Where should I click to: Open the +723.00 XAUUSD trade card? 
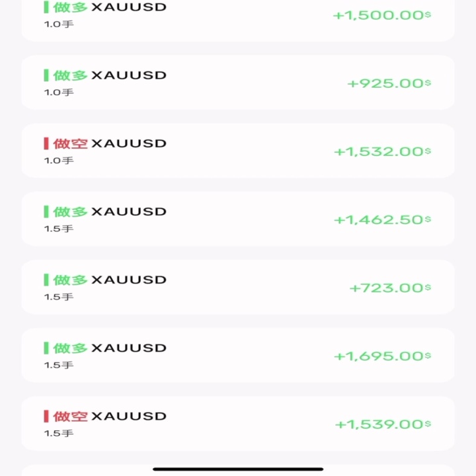tap(238, 287)
